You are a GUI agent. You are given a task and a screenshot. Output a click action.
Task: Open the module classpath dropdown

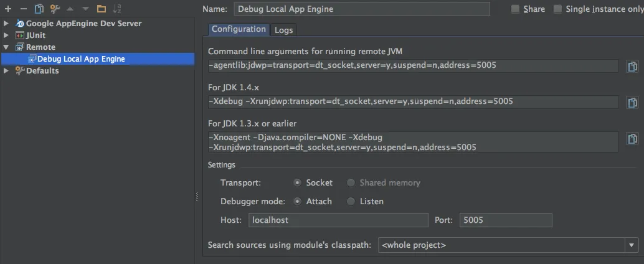(x=632, y=245)
